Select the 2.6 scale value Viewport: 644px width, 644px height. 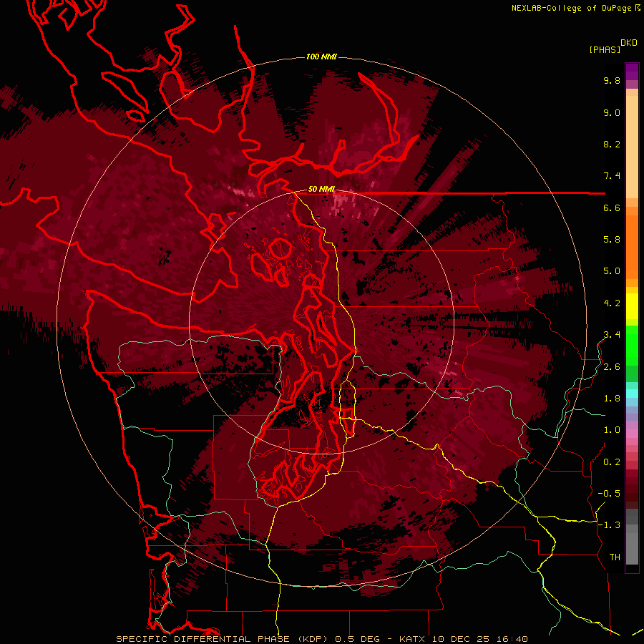coord(612,367)
